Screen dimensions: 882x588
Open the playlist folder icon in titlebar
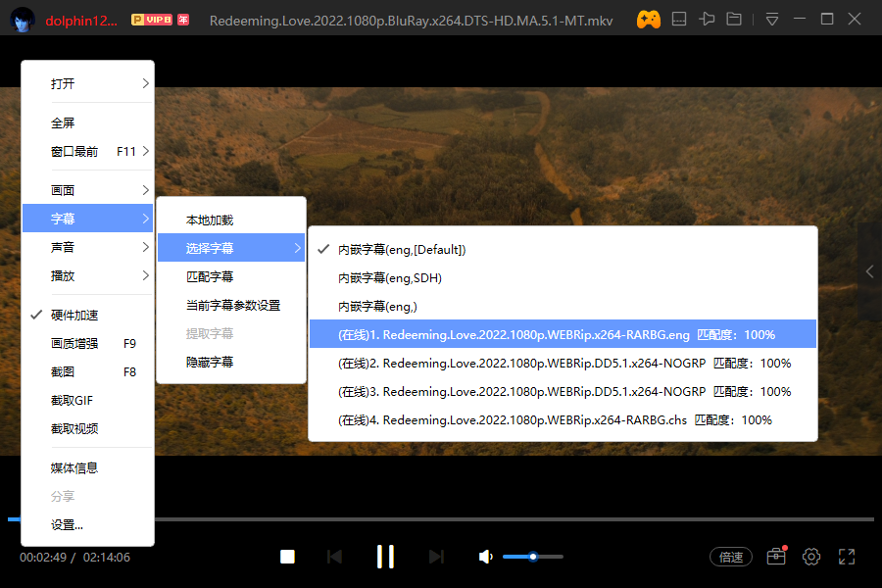734,18
